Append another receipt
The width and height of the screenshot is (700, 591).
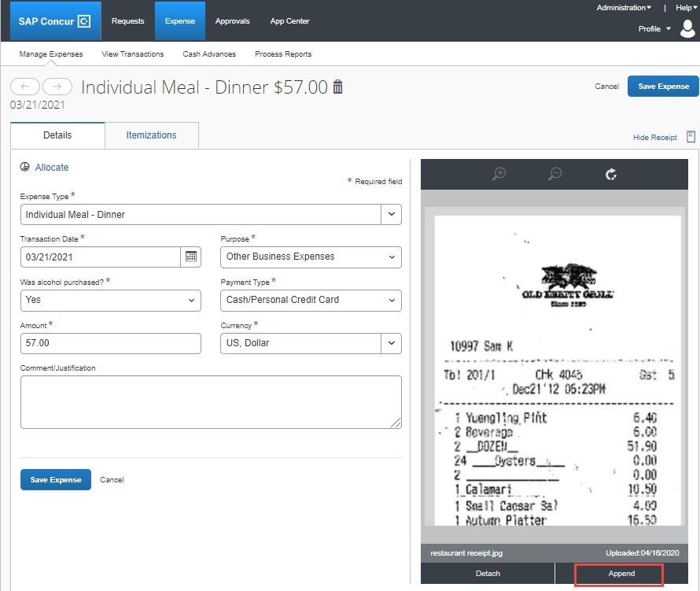coord(621,573)
